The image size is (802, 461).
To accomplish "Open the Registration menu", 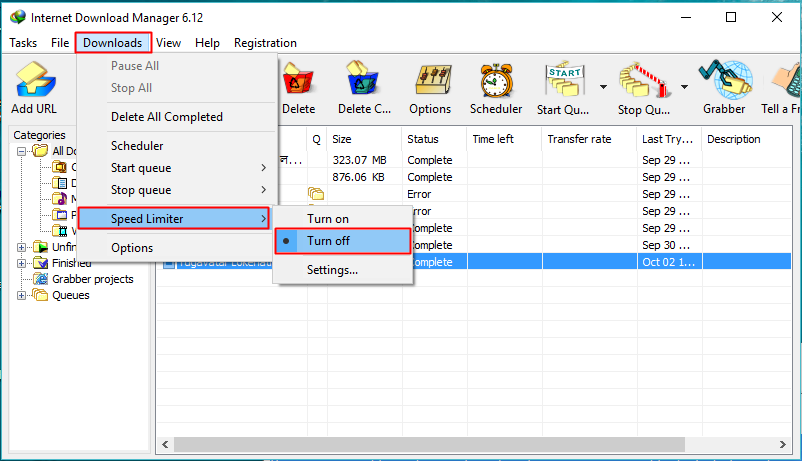I will pyautogui.click(x=265, y=43).
